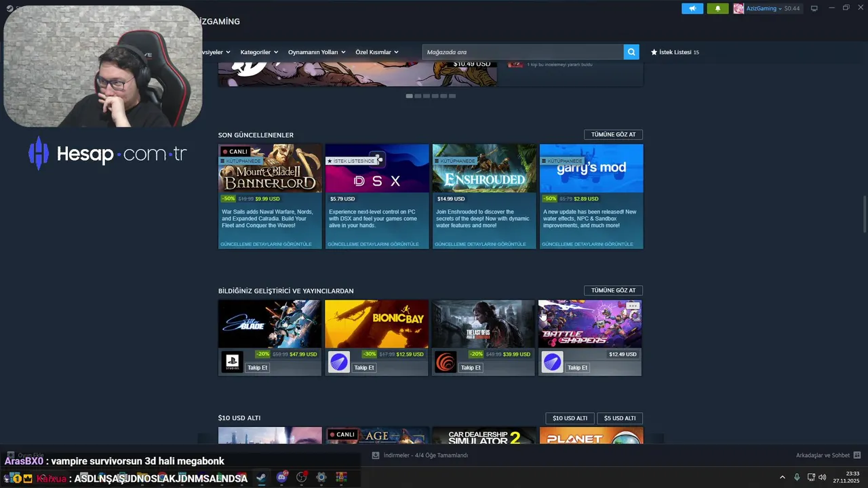Open the Stellar Blade thumbnail

click(x=270, y=324)
